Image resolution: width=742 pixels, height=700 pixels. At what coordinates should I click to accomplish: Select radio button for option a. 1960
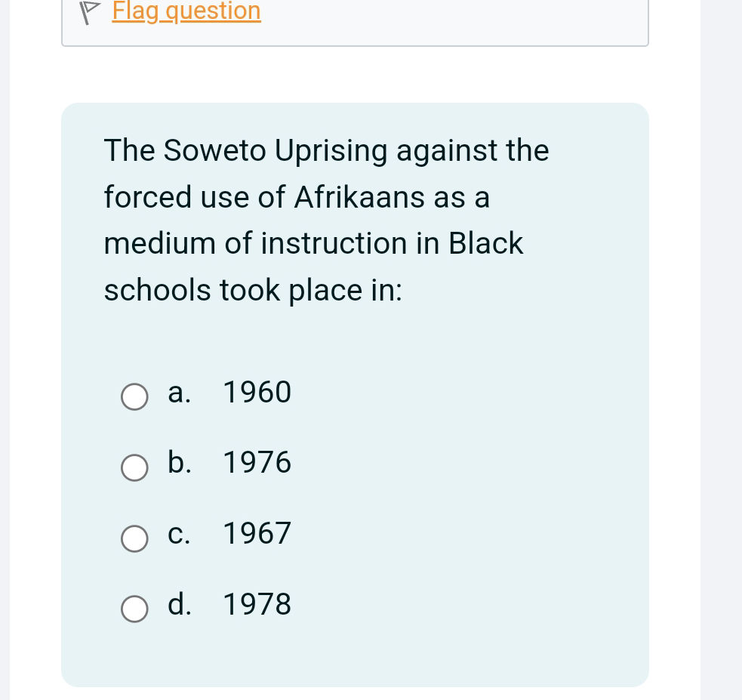134,396
